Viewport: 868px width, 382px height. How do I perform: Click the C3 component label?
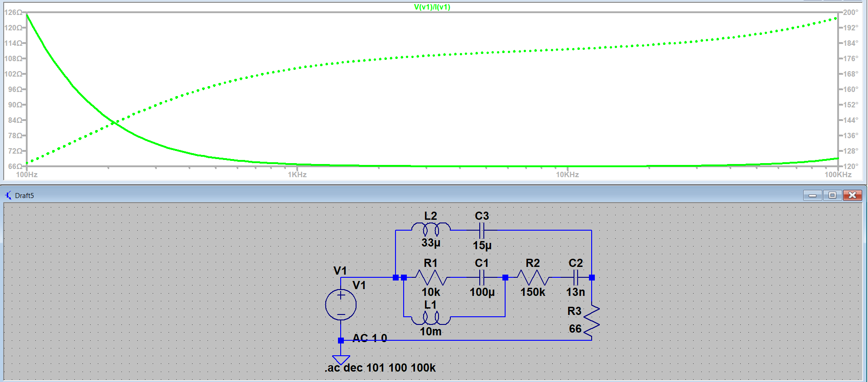[x=482, y=216]
